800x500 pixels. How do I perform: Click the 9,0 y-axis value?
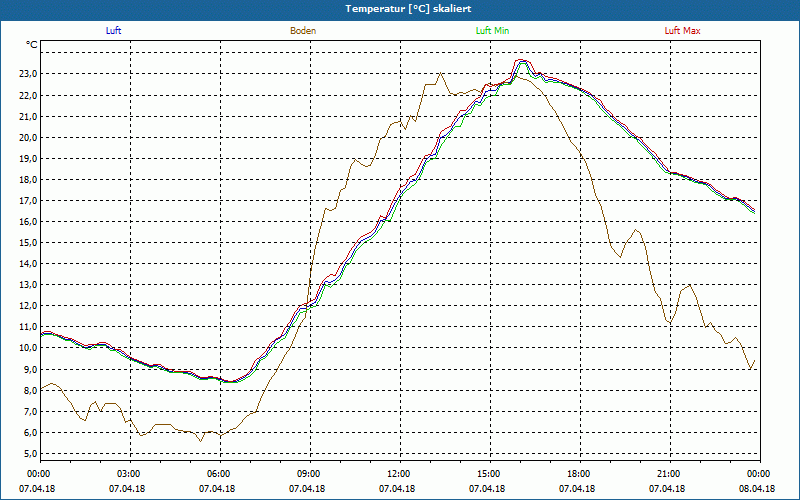31,369
